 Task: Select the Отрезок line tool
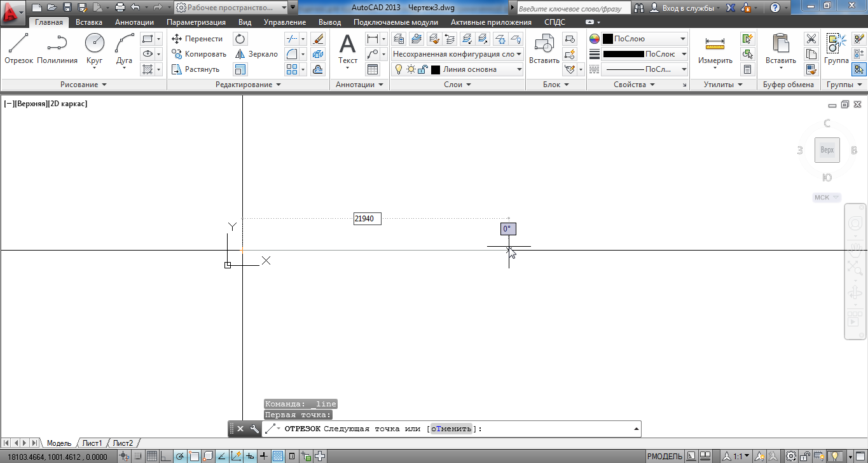[x=18, y=49]
